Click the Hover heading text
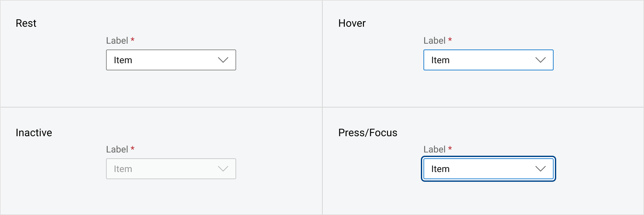 pyautogui.click(x=352, y=23)
